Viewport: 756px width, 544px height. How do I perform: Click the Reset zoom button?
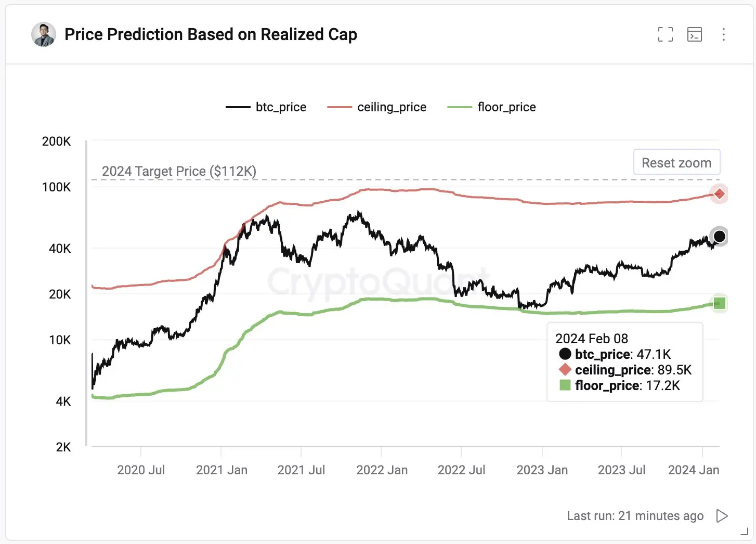[676, 163]
